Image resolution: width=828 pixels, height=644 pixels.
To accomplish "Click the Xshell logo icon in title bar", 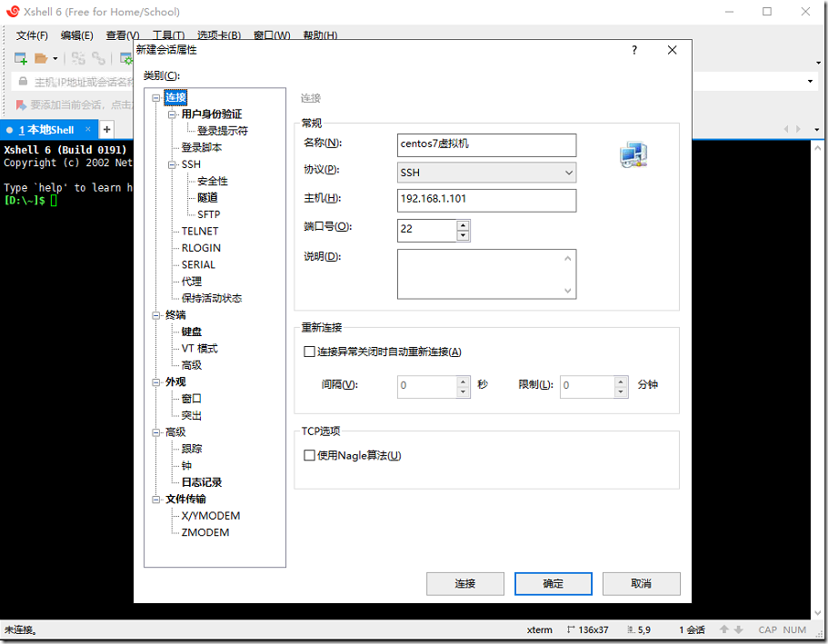I will click(x=13, y=11).
